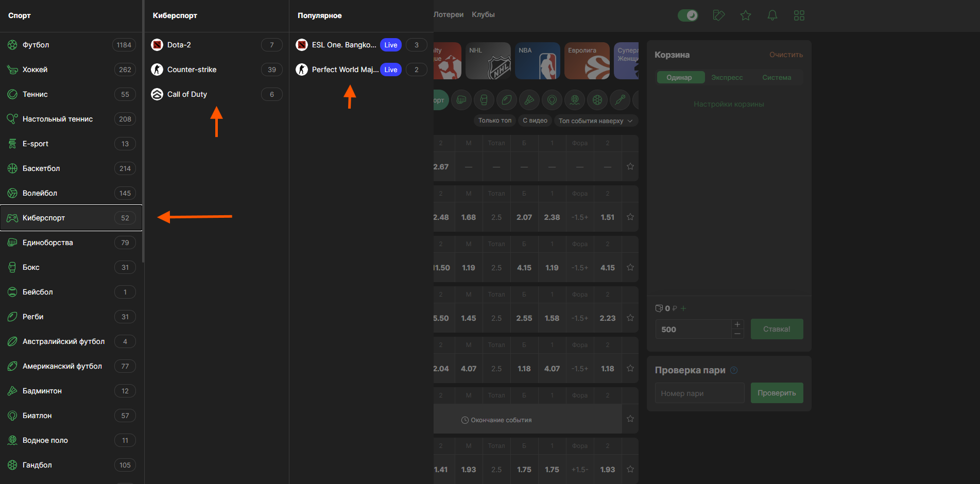980x484 pixels.
Task: Open the notifications bell icon
Action: click(x=772, y=15)
